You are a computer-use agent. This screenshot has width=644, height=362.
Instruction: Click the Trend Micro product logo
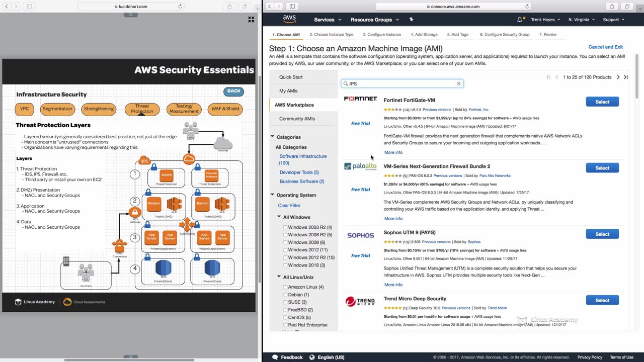click(360, 302)
